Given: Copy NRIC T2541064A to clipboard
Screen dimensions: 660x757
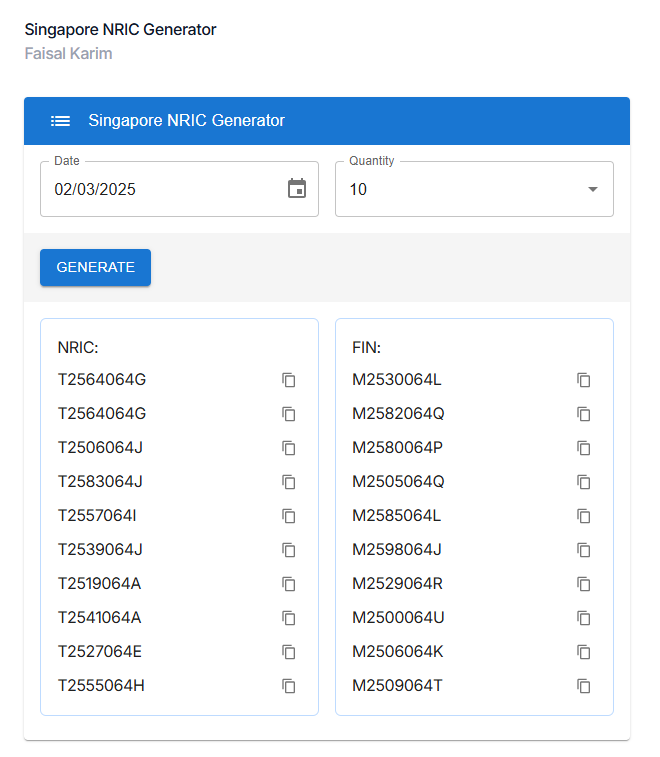Looking at the screenshot, I should click(x=289, y=618).
